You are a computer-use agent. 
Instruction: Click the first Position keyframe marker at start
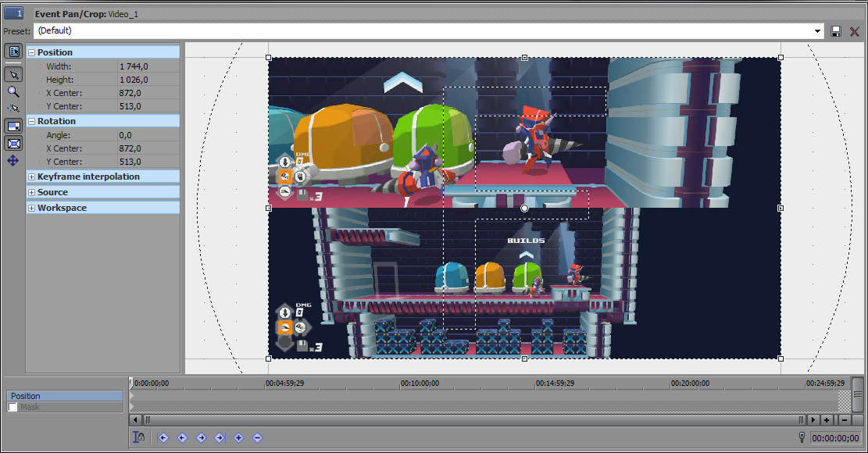pos(132,396)
